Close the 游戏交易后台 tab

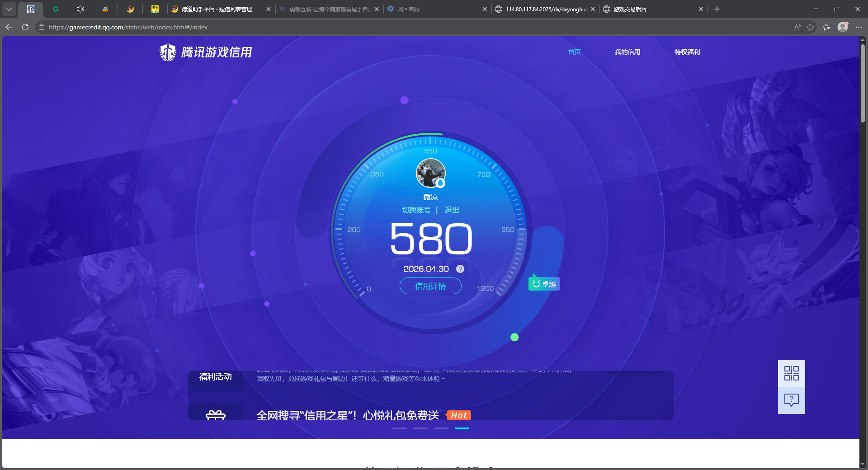(x=701, y=9)
